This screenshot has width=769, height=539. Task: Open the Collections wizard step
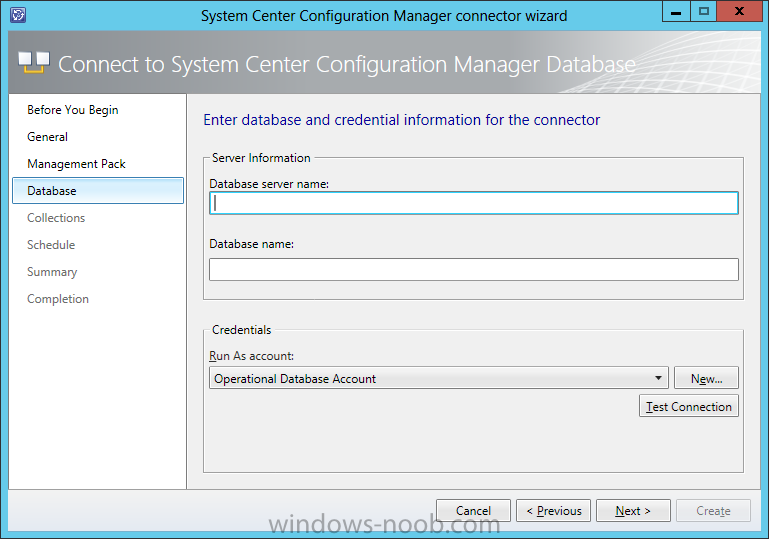pos(56,218)
